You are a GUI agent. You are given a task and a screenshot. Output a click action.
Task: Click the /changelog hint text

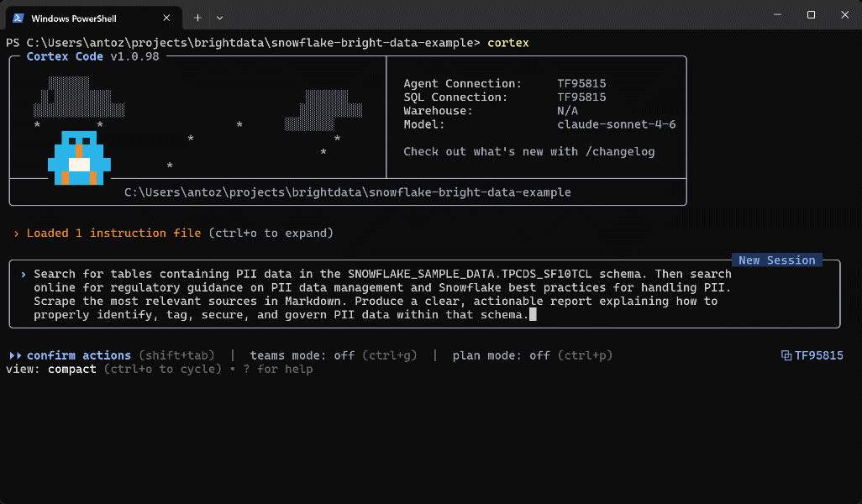point(619,152)
